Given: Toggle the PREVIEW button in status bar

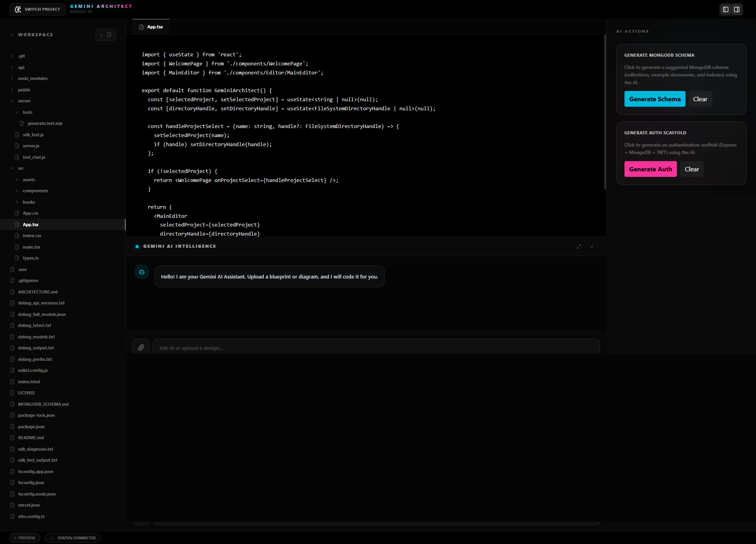Looking at the screenshot, I should (x=25, y=538).
